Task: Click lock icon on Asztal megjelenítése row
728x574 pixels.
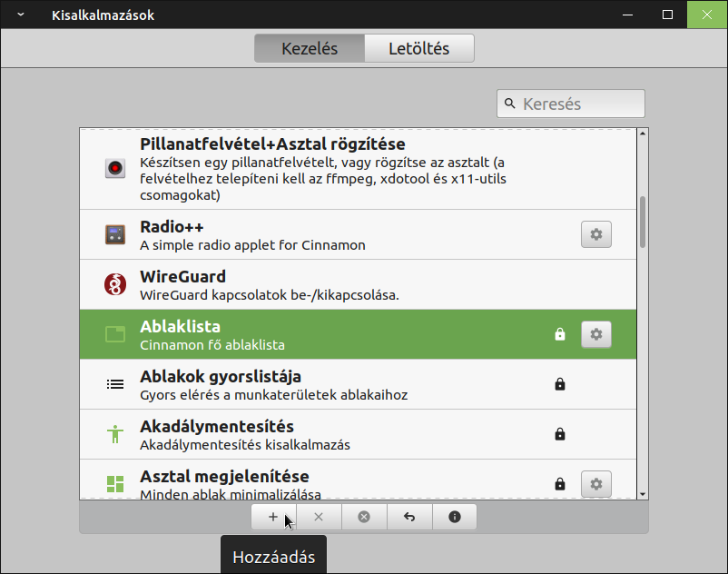Action: tap(560, 484)
